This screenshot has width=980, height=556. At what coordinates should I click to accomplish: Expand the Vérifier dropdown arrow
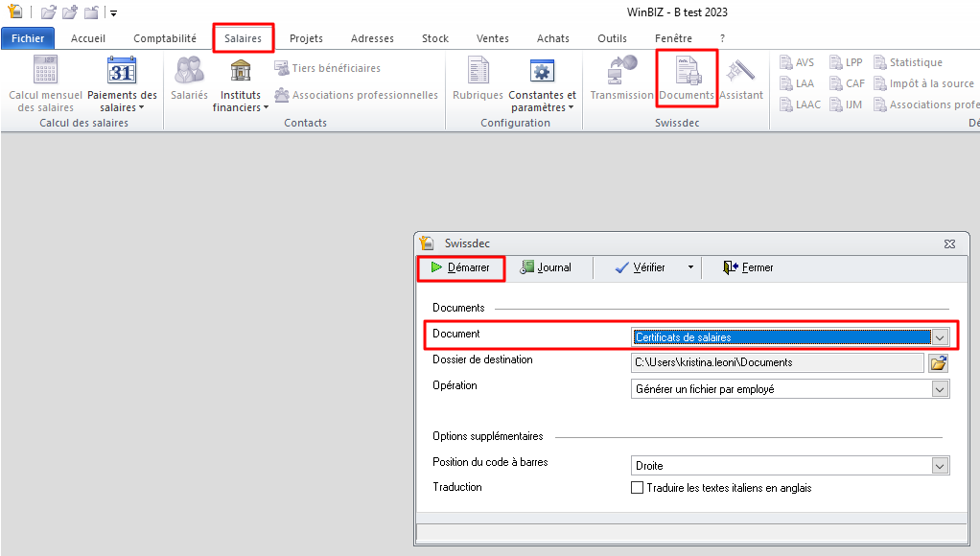(690, 267)
